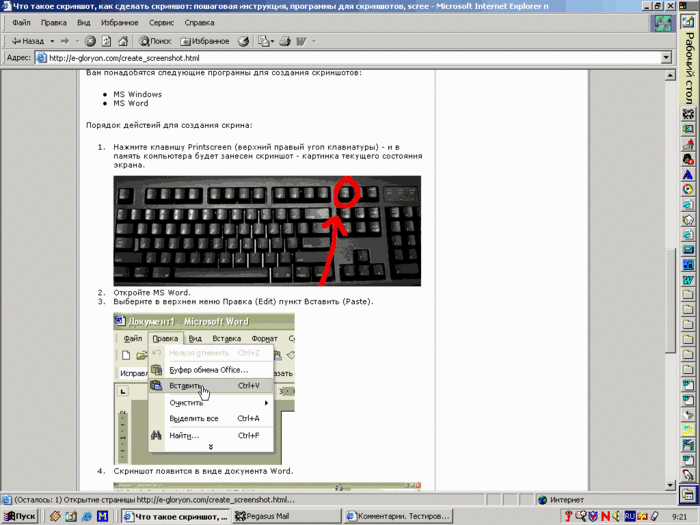The width and height of the screenshot is (700, 525).
Task: Expand the Назад history dropdown arrow
Action: 52,41
